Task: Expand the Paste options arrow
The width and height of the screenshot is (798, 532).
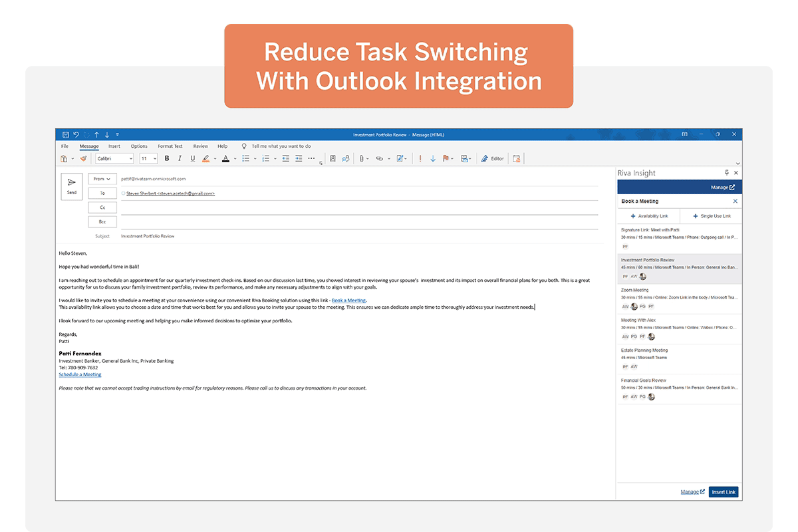Action: [72, 159]
